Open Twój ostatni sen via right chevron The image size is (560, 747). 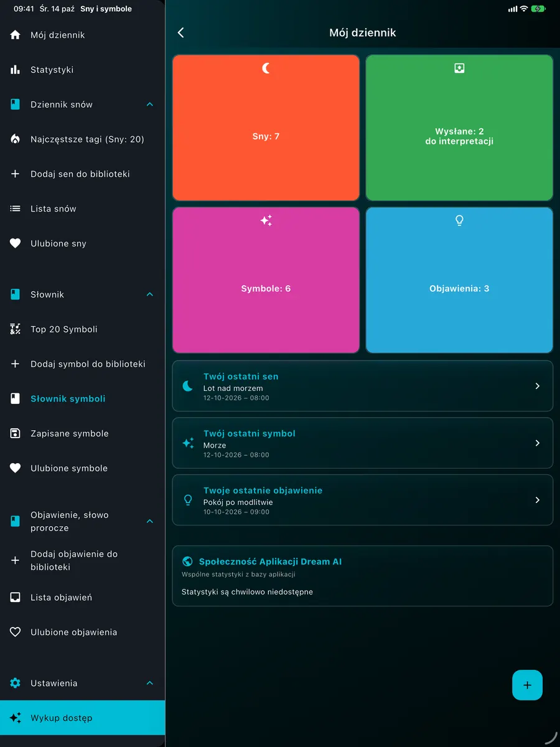(538, 386)
